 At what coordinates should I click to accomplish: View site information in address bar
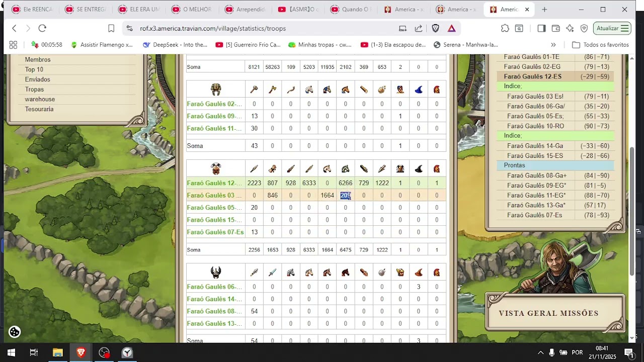point(130,29)
